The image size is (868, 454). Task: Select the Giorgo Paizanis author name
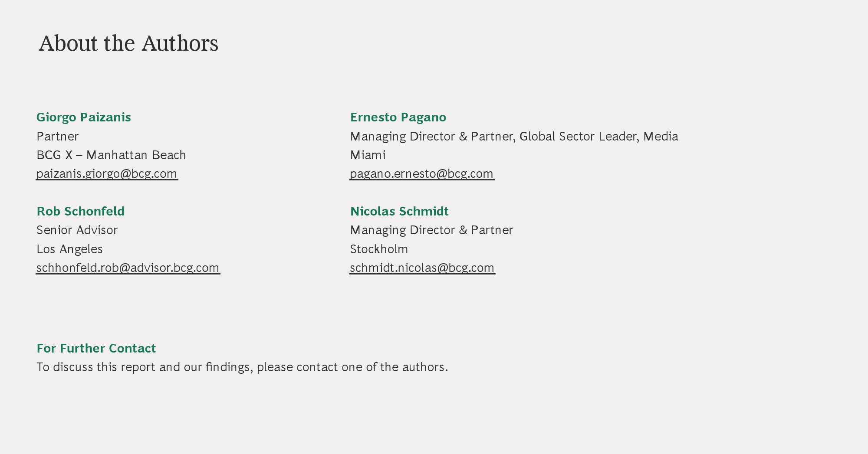(x=84, y=117)
